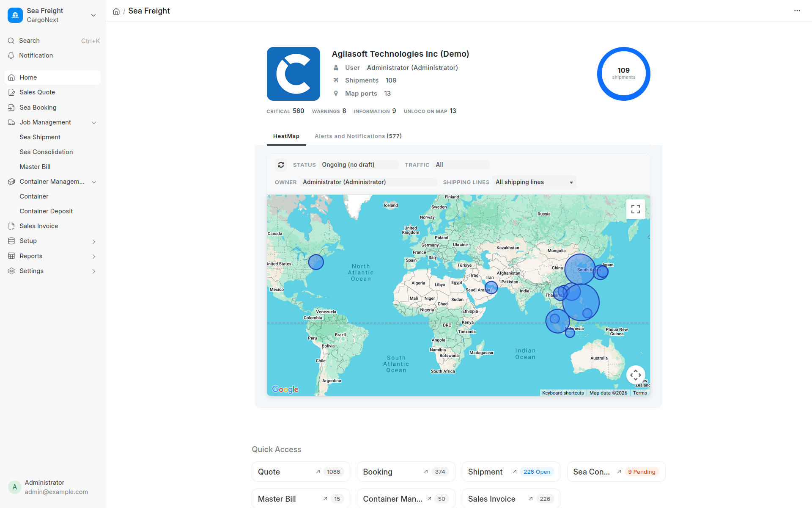Viewport: 812px width, 508px height.
Task: Open Sales Quote in the sidebar
Action: point(52,92)
